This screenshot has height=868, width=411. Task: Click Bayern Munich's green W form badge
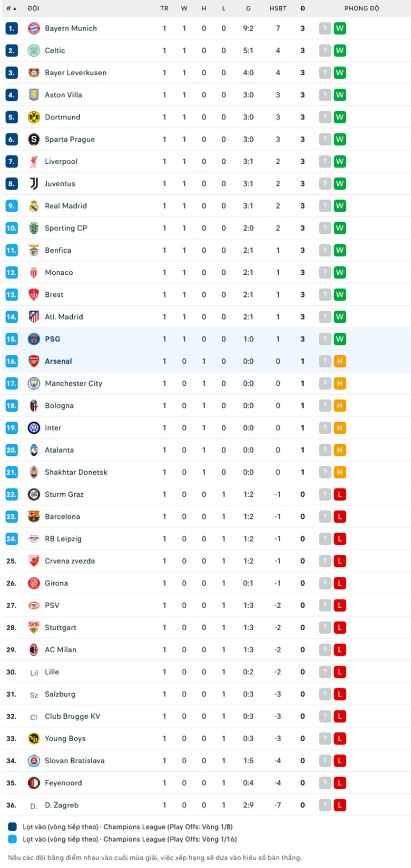(x=340, y=28)
